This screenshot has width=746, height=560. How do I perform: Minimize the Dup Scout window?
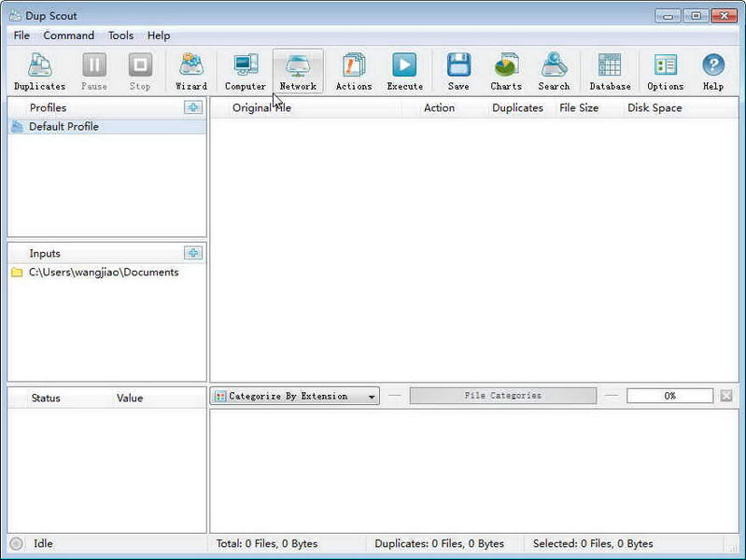[668, 16]
